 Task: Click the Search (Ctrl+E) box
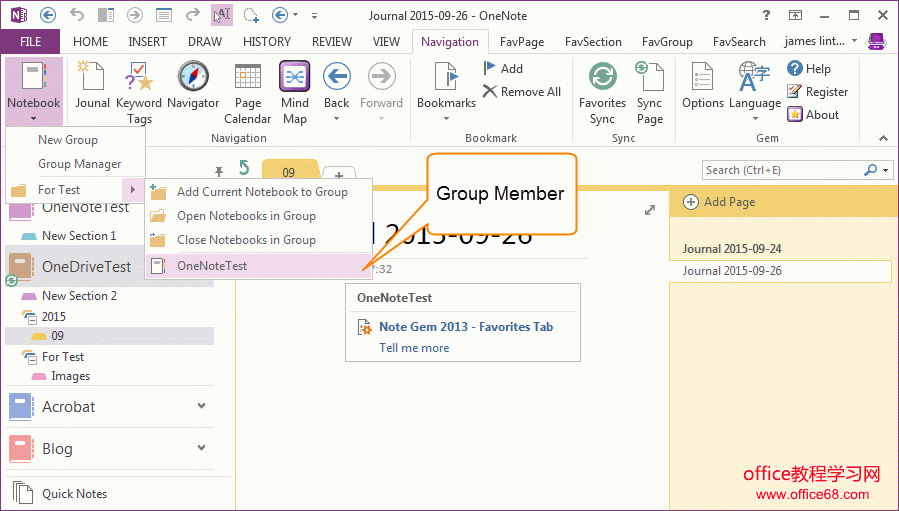pyautogui.click(x=782, y=170)
